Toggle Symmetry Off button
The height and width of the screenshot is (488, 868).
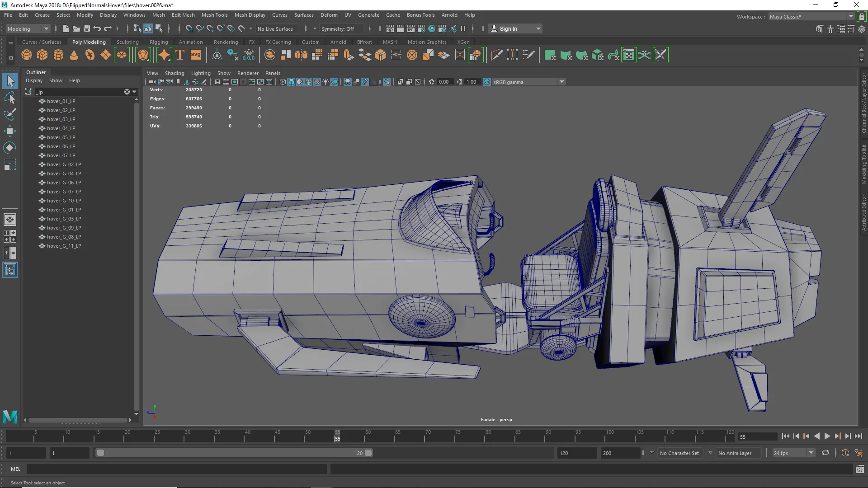tap(337, 28)
